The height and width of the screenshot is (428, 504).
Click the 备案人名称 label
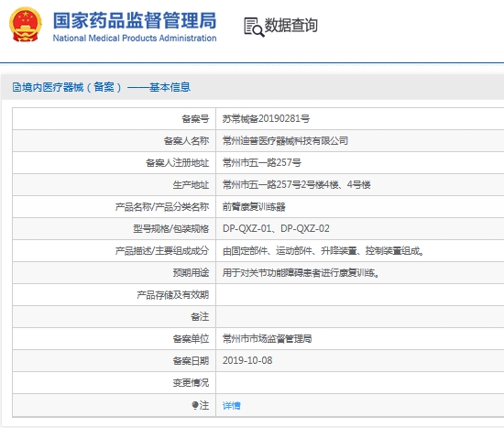pyautogui.click(x=186, y=140)
